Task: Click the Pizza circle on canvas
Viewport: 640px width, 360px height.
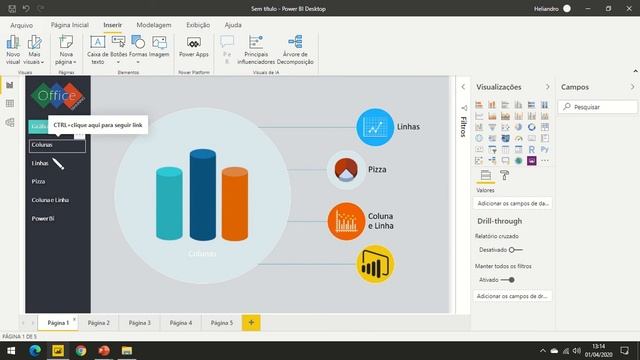Action: 346,169
